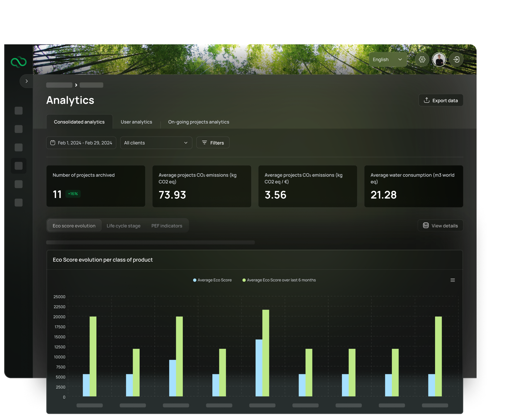
Task: Switch to On-going projects analytics tab
Action: tap(198, 122)
